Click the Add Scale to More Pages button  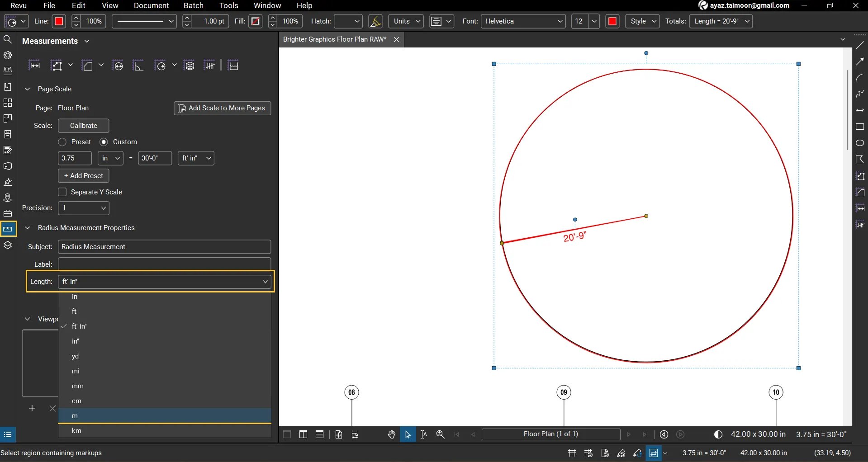pyautogui.click(x=222, y=108)
